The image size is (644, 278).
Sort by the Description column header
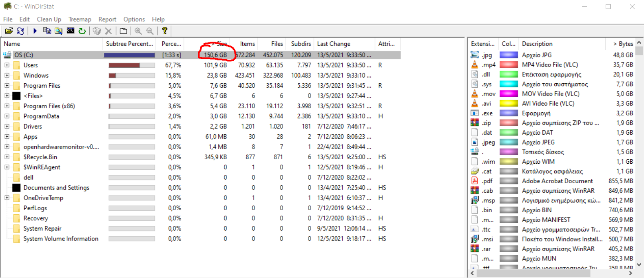pos(562,44)
